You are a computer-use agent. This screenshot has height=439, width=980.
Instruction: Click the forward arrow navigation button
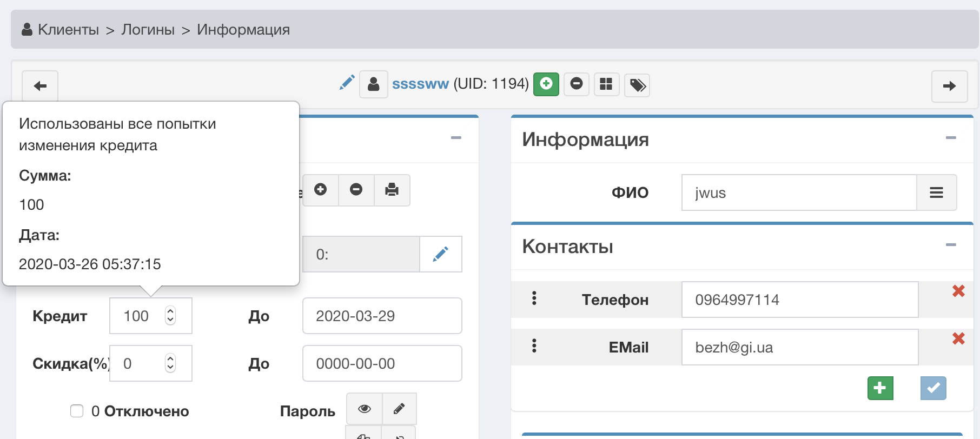click(x=949, y=86)
